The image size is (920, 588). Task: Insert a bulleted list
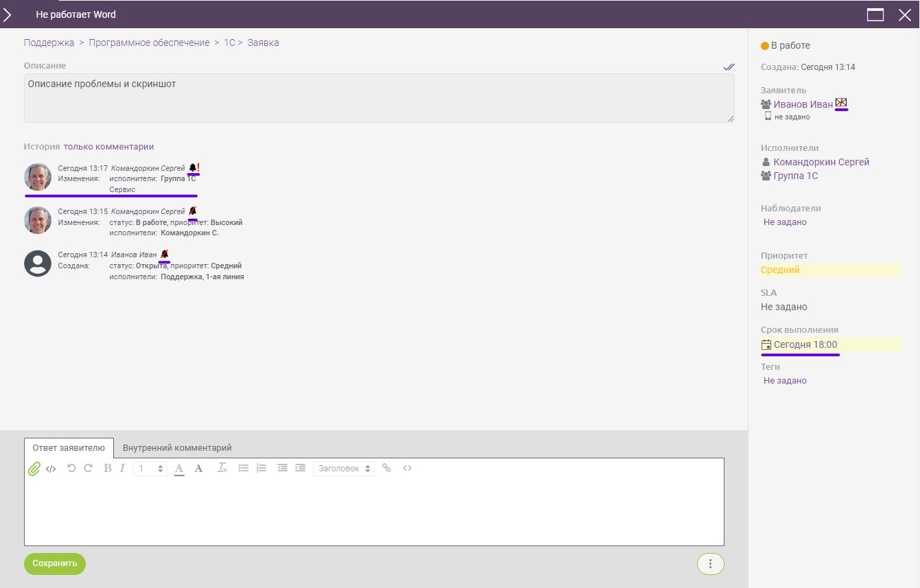[x=244, y=468]
